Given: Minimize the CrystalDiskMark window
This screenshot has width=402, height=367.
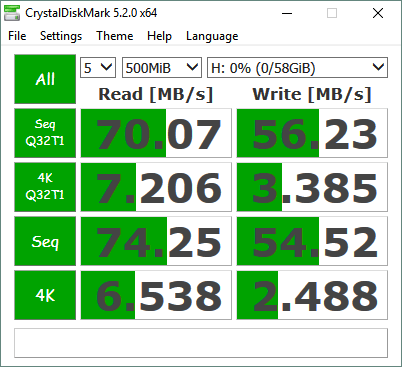Looking at the screenshot, I should tap(287, 13).
